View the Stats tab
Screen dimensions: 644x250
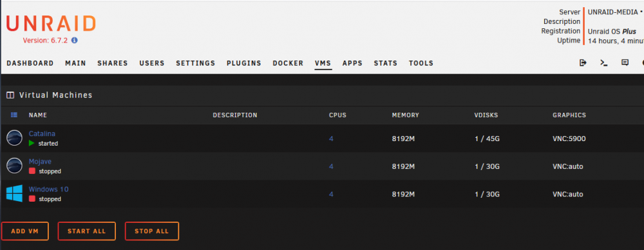click(386, 63)
